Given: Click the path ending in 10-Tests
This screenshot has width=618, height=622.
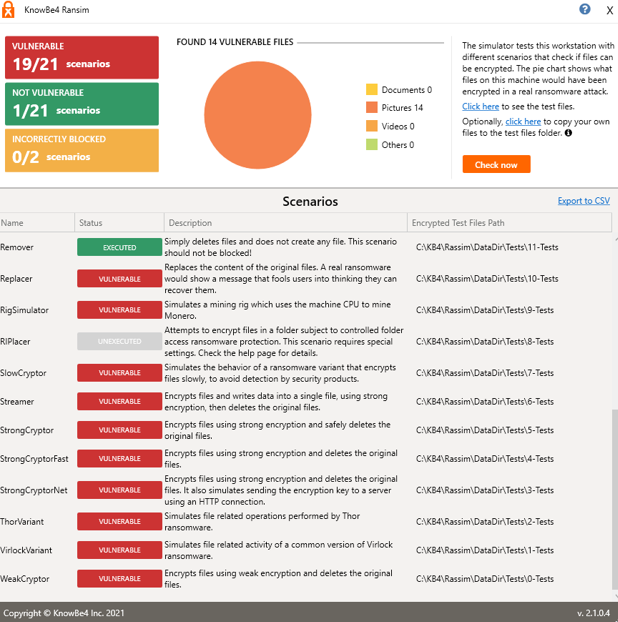Looking at the screenshot, I should pyautogui.click(x=487, y=278).
